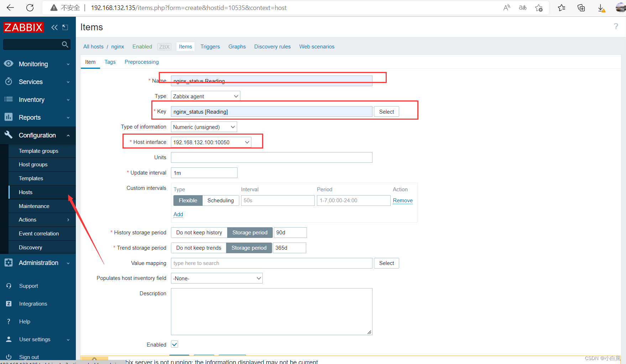This screenshot has height=364, width=626.
Task: Choose Storage period for trends
Action: [249, 248]
